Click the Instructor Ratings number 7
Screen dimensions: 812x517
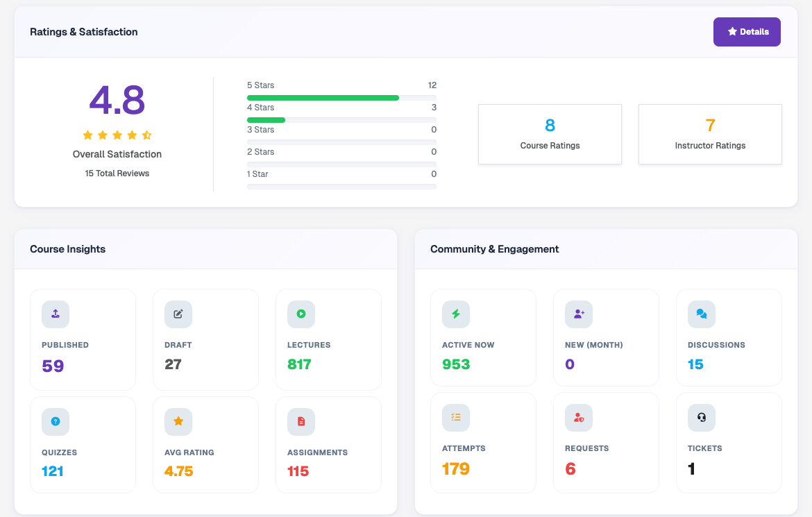(710, 126)
